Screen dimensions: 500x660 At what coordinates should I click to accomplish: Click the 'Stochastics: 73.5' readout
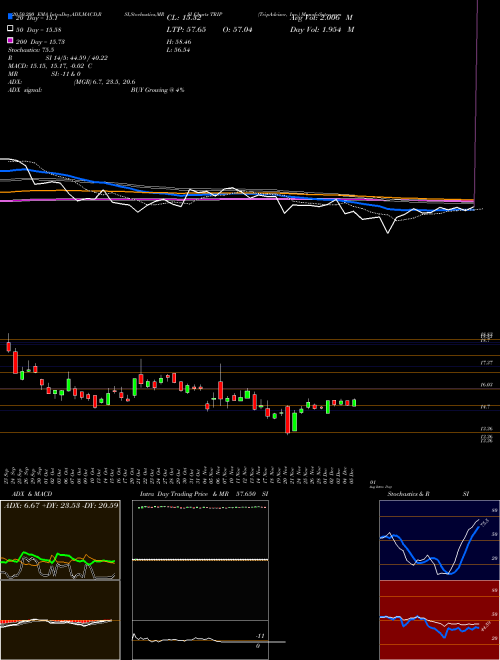point(31,50)
